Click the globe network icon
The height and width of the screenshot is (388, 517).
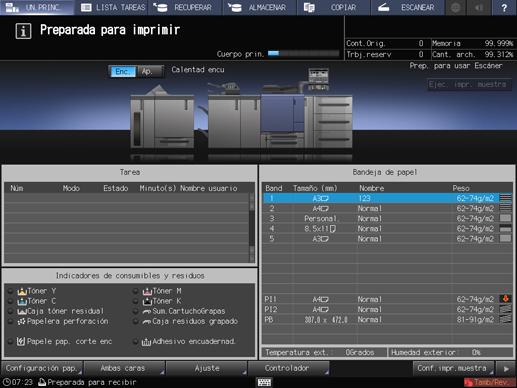coord(456,7)
